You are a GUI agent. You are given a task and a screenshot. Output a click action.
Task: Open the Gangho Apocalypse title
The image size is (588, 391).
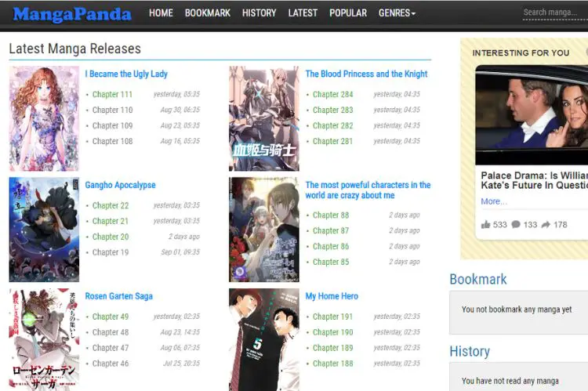121,185
